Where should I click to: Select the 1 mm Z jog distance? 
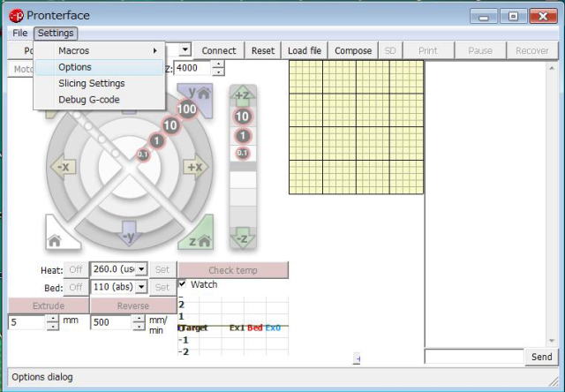pyautogui.click(x=243, y=136)
